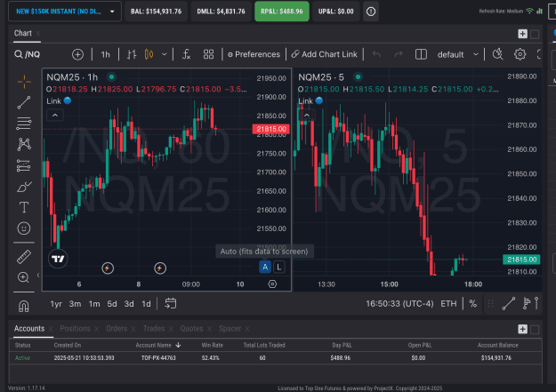
Task: Open the default layout dropdown
Action: [457, 54]
